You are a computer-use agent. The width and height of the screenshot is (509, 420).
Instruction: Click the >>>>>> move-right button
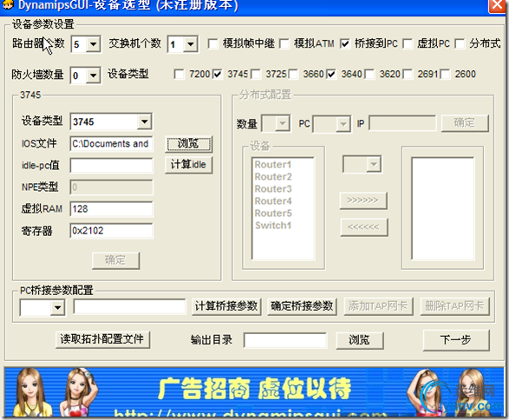363,200
